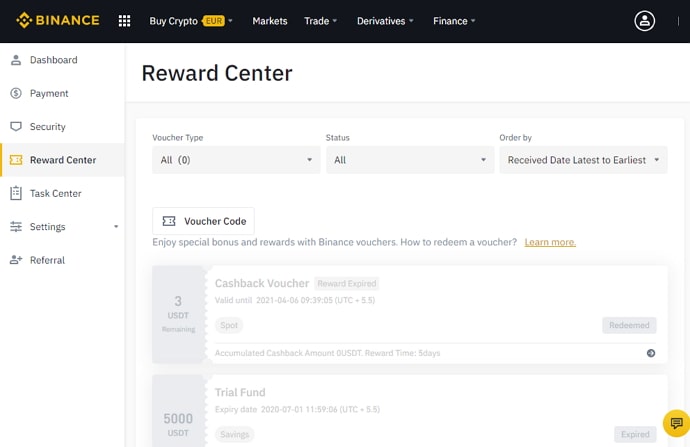The width and height of the screenshot is (690, 447).
Task: Click the Trial Fund title
Action: coord(240,392)
